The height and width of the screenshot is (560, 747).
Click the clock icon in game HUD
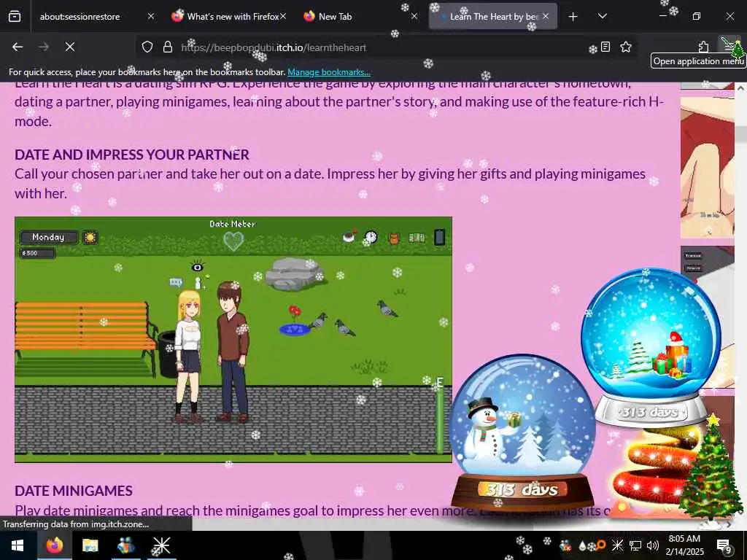371,237
